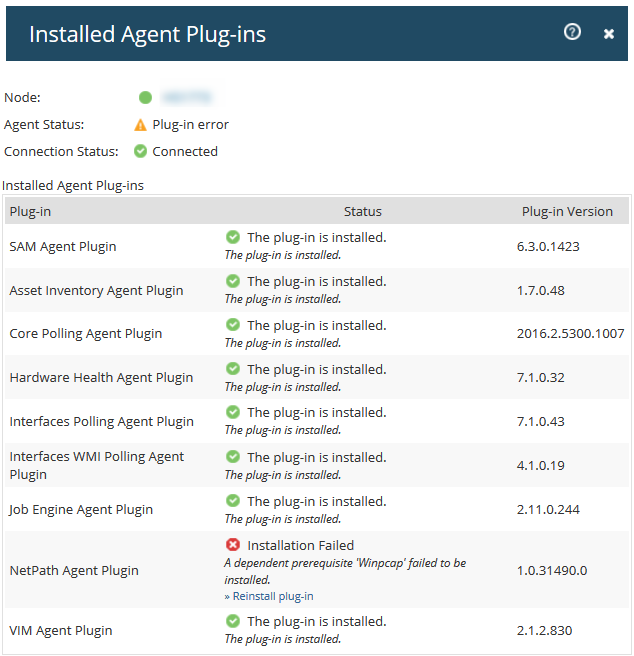This screenshot has height=656, width=634.
Task: Click the Core Polling Agent Plugin checkmark
Action: pyautogui.click(x=233, y=325)
